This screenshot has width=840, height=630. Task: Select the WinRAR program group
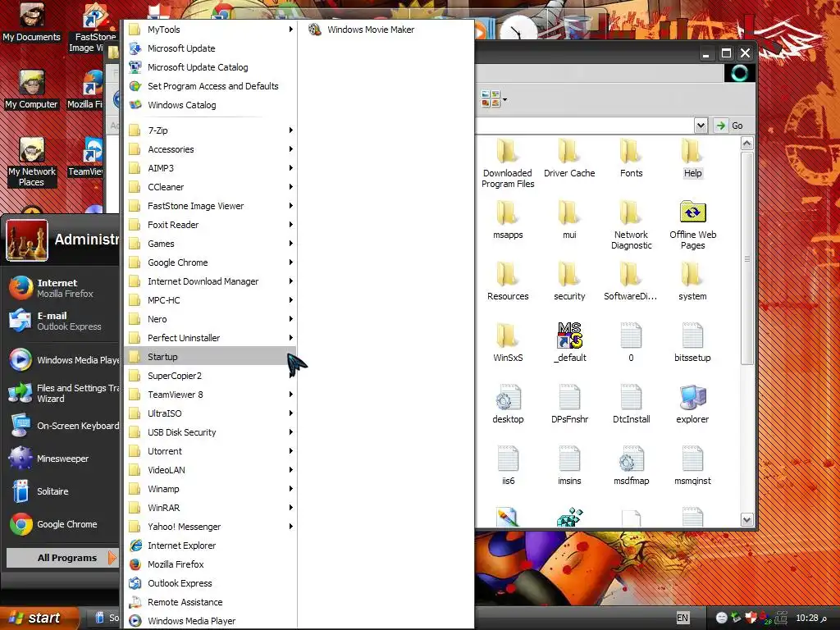[211, 507]
